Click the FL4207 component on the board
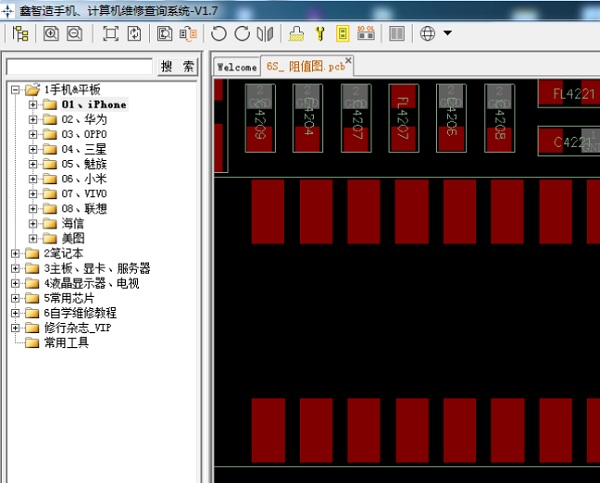The height and width of the screenshot is (483, 600). [404, 118]
